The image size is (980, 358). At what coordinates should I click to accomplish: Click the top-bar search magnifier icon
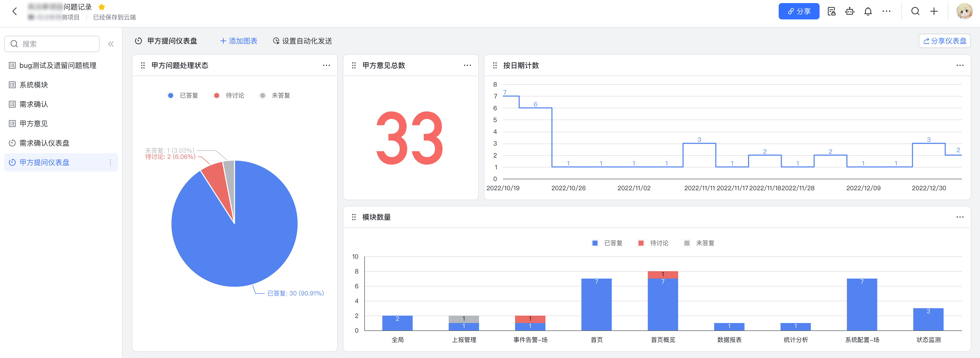tap(915, 11)
